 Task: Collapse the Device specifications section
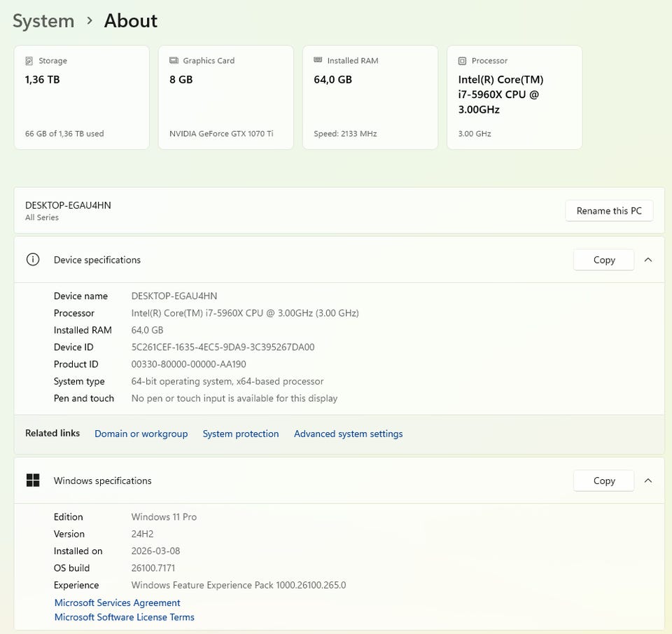[x=648, y=260]
